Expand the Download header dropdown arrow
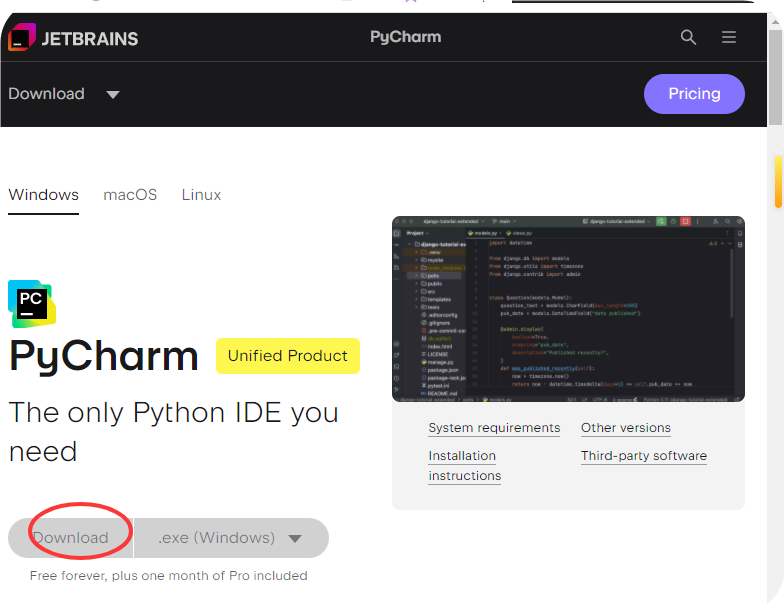This screenshot has width=784, height=611. click(x=113, y=94)
